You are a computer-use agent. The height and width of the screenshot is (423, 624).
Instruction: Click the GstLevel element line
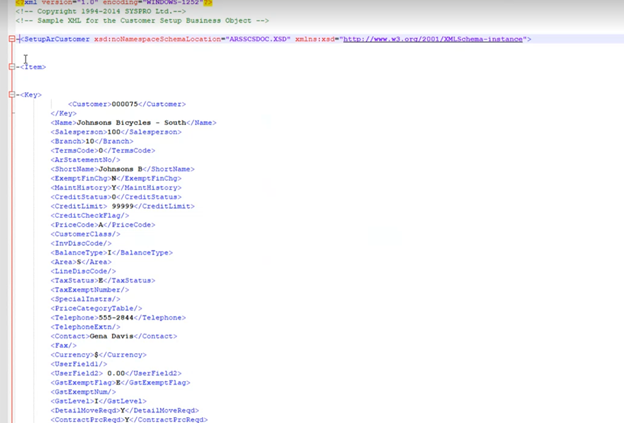(98, 401)
